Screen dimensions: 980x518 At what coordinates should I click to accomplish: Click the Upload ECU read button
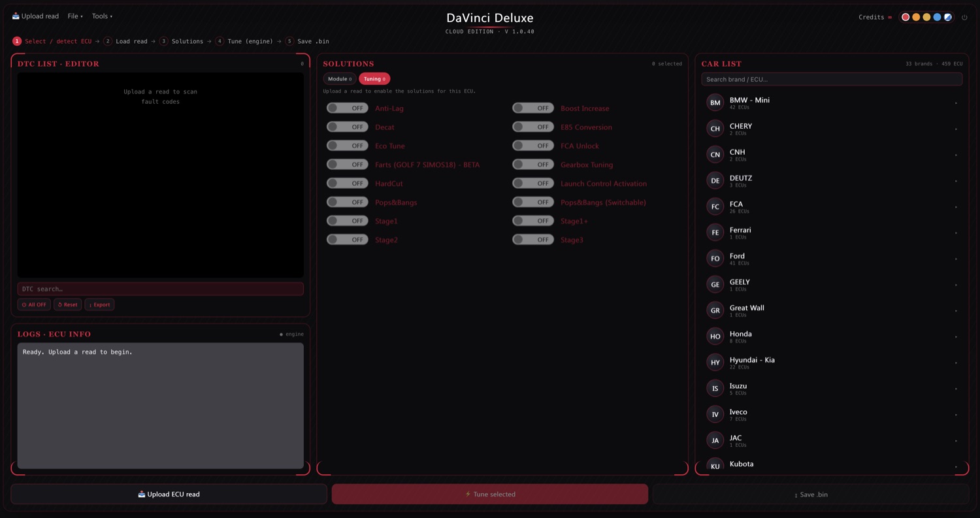169,494
